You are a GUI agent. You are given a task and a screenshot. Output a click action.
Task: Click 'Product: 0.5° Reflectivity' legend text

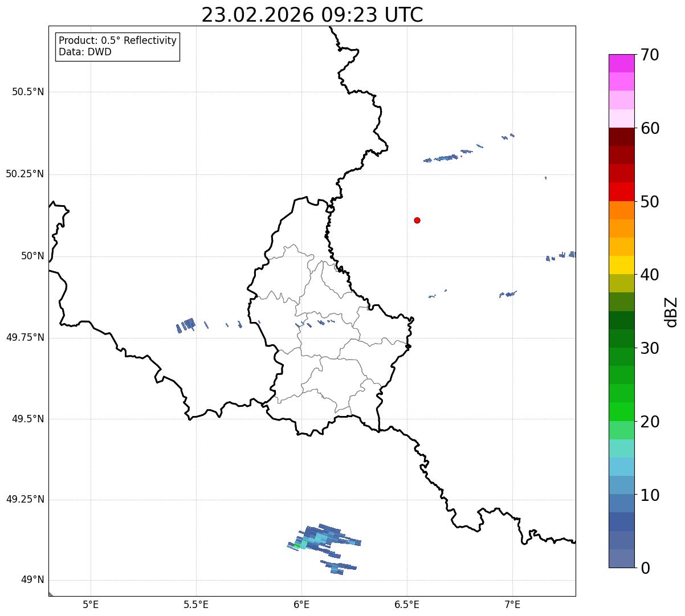pos(117,40)
